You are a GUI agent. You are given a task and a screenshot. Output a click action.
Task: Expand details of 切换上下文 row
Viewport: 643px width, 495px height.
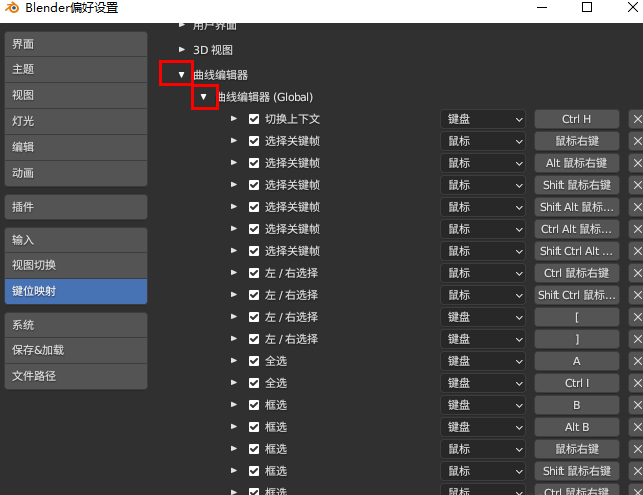(234, 119)
